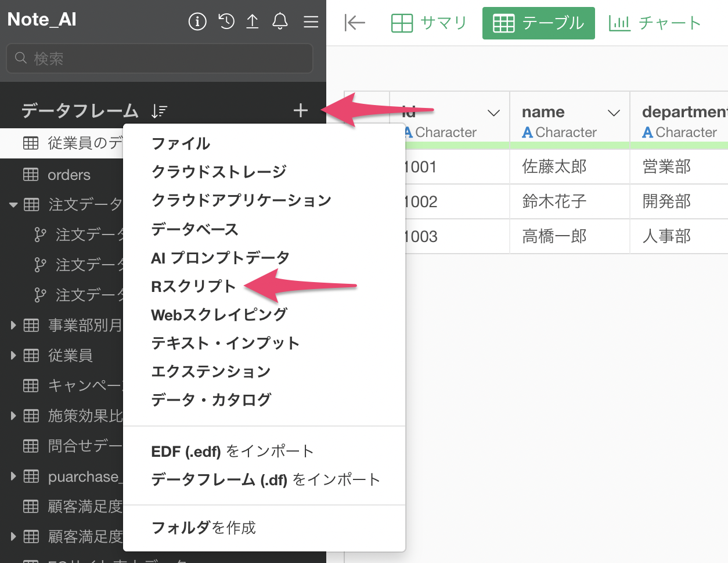Screen dimensions: 728x563
Task: Open the id column dropdown
Action: pos(493,113)
